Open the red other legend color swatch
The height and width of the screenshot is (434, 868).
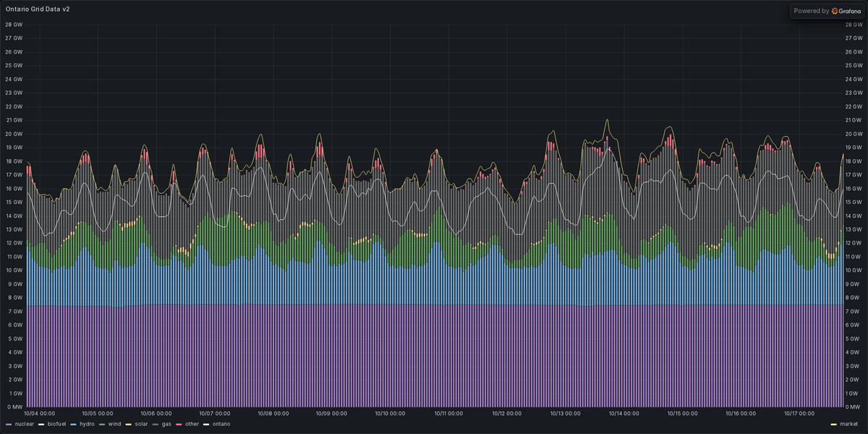coord(180,424)
